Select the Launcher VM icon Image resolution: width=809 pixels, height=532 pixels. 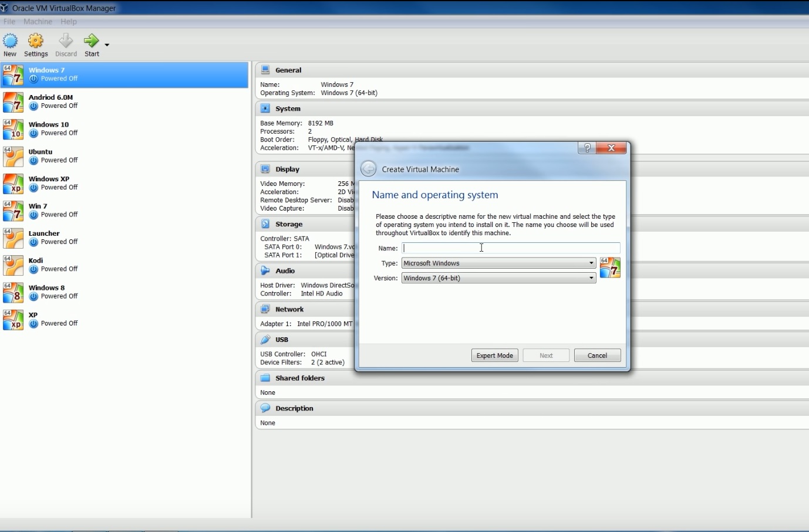(x=13, y=238)
